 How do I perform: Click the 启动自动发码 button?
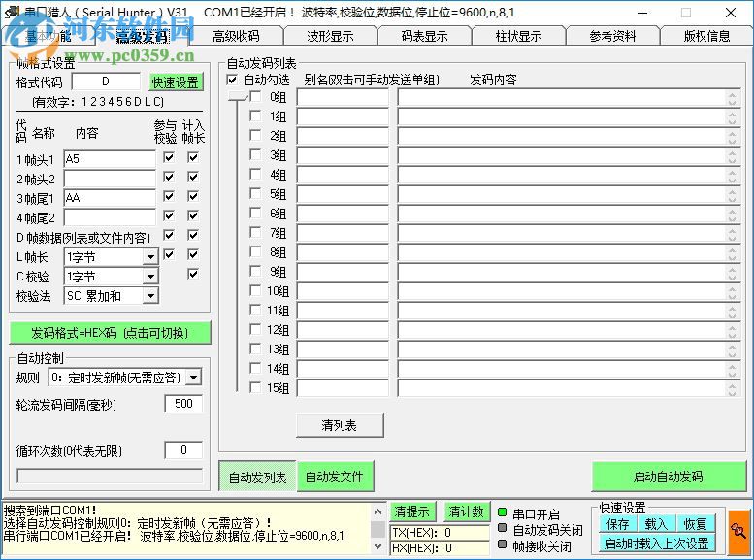coord(669,477)
